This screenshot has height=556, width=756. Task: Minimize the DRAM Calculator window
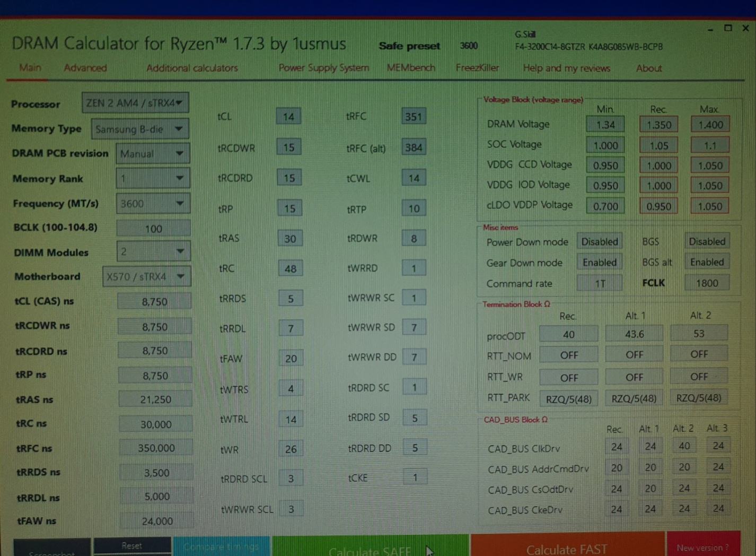point(710,30)
